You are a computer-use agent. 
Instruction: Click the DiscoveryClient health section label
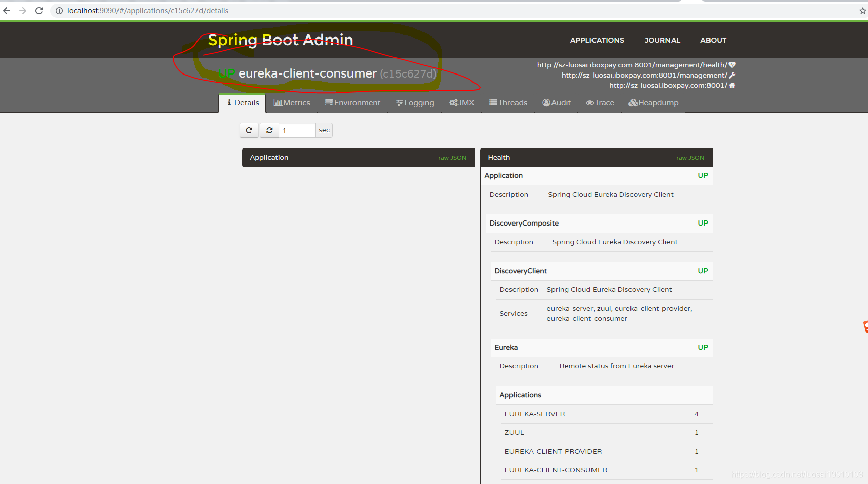521,271
